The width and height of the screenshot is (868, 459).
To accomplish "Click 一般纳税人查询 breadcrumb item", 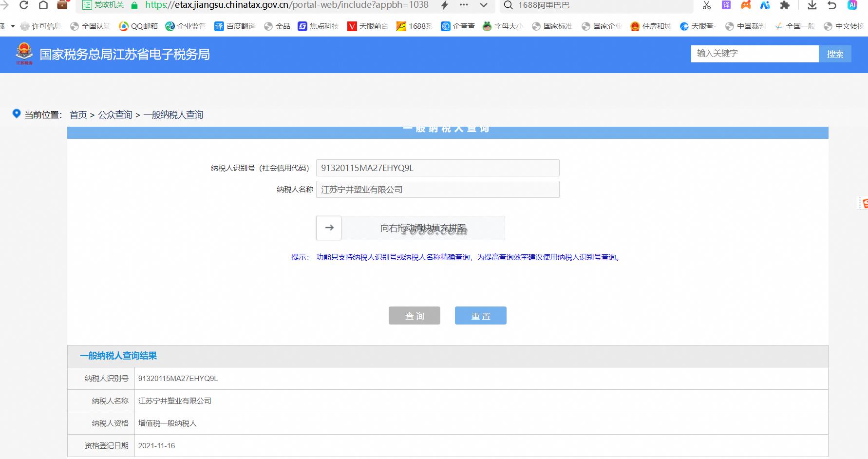I will pyautogui.click(x=173, y=115).
